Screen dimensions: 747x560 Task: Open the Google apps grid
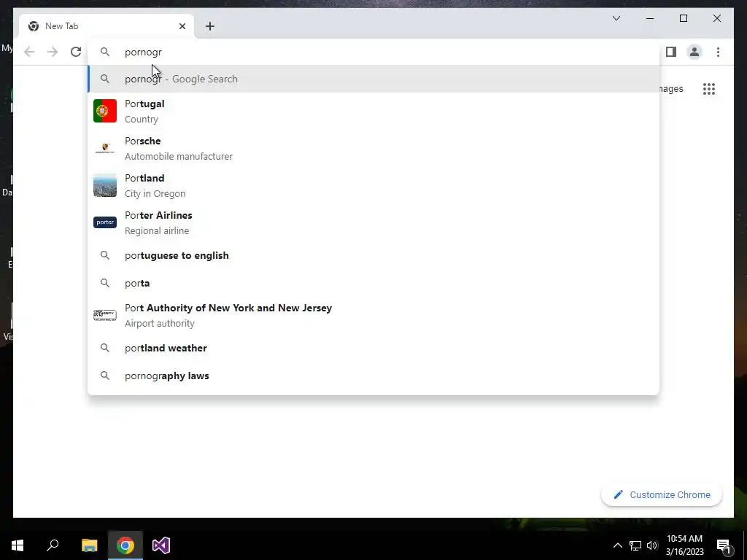pyautogui.click(x=709, y=89)
